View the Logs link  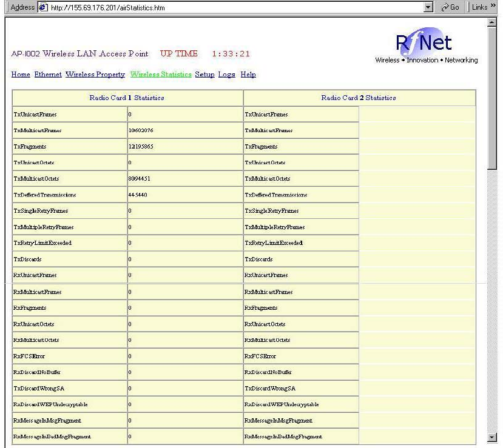[x=226, y=75]
